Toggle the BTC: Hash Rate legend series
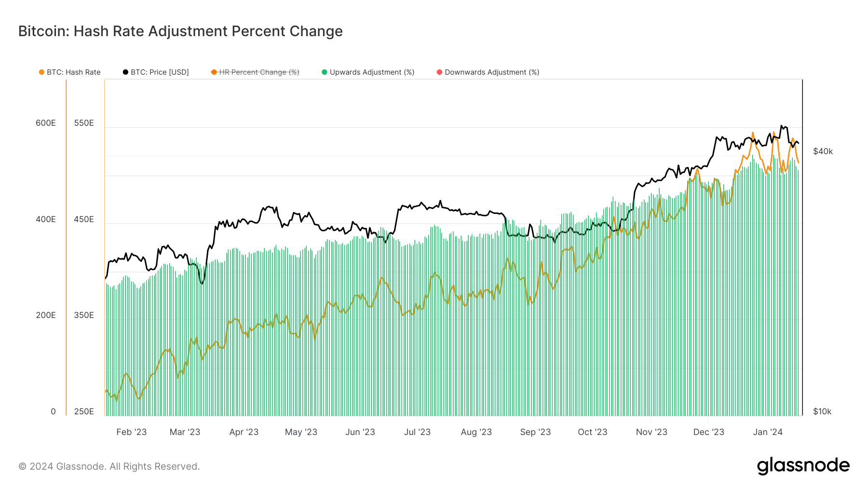The image size is (868, 488). pos(73,72)
